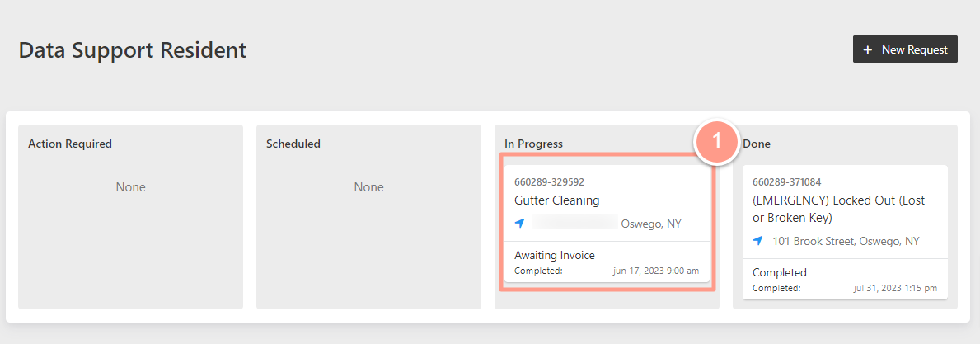The width and height of the screenshot is (980, 344).
Task: Click the jun 17, 2023 9:00 am date
Action: click(x=655, y=271)
